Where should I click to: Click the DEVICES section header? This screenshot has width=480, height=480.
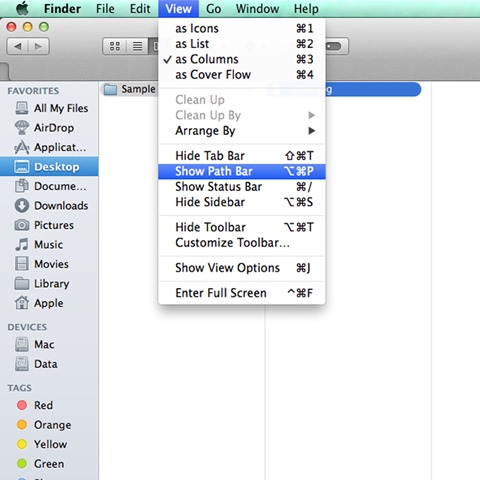click(27, 327)
